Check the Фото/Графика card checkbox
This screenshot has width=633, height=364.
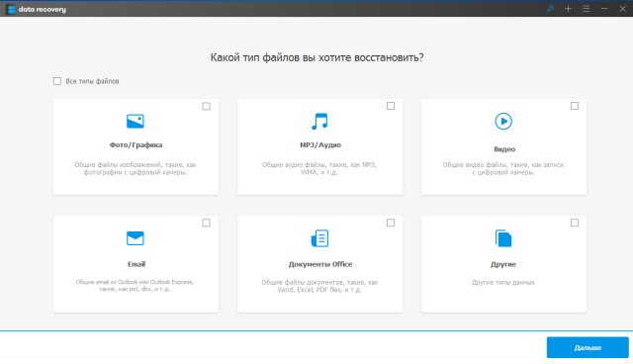click(207, 106)
